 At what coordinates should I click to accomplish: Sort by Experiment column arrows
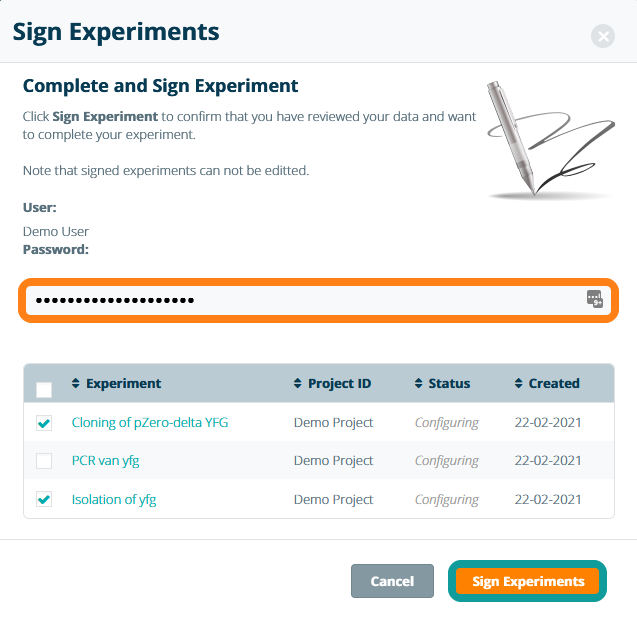(76, 384)
